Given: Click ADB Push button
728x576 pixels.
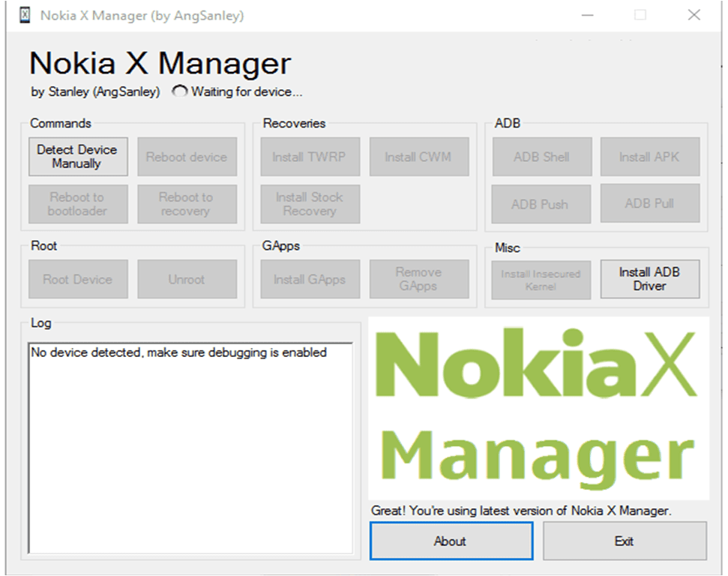Looking at the screenshot, I should click(x=541, y=204).
